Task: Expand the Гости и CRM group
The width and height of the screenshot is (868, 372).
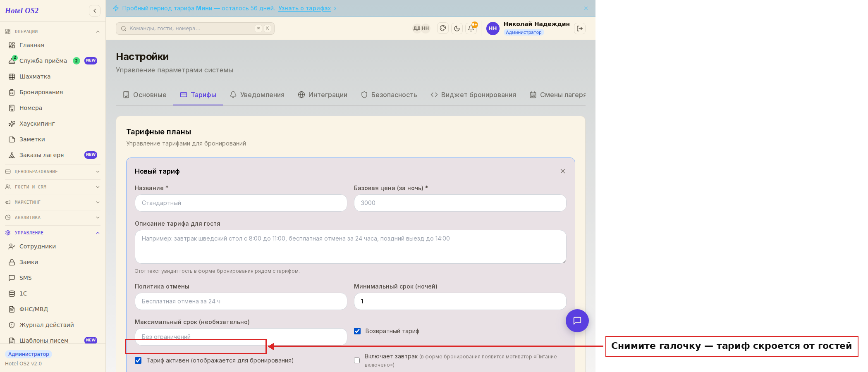Action: click(53, 187)
